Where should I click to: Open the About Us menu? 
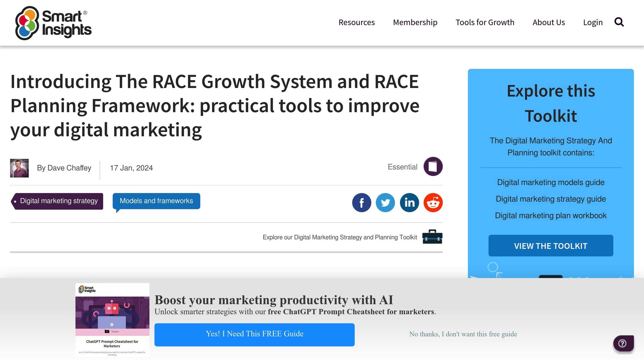coord(549,22)
